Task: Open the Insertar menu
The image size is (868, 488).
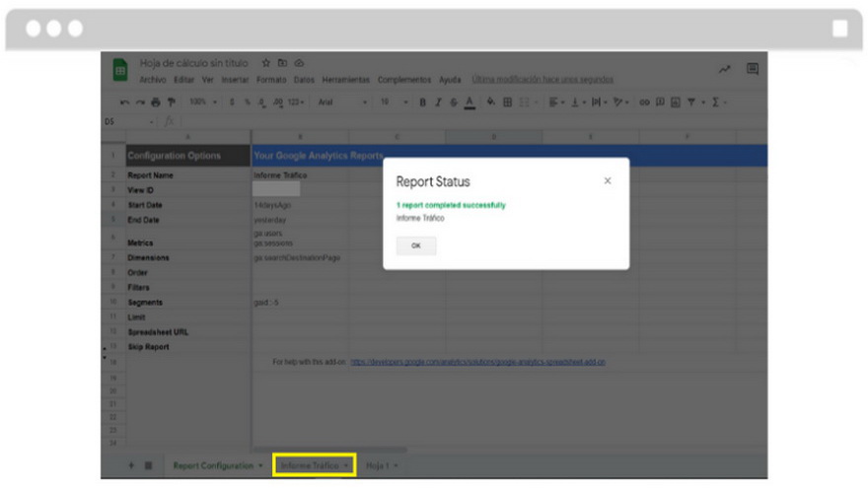Action: point(236,80)
